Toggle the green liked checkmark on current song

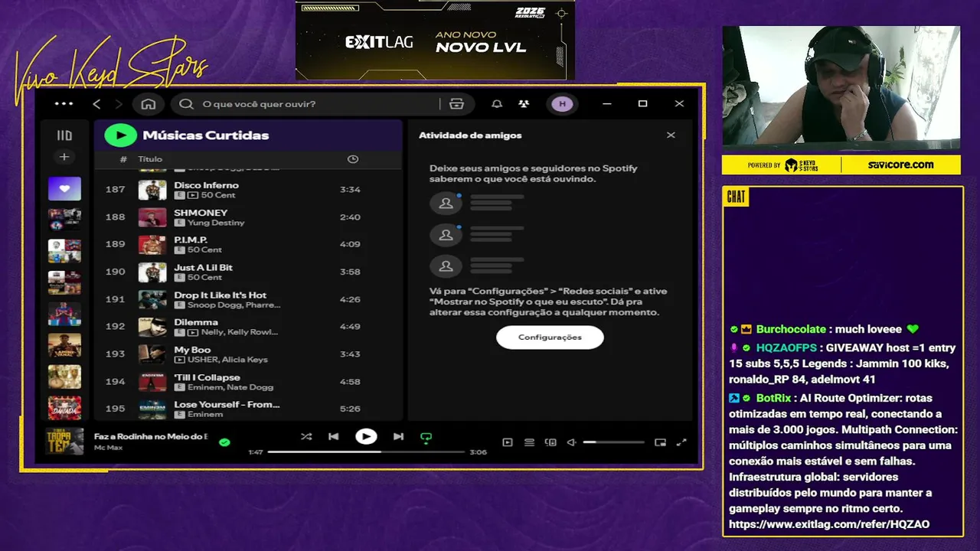pyautogui.click(x=224, y=442)
